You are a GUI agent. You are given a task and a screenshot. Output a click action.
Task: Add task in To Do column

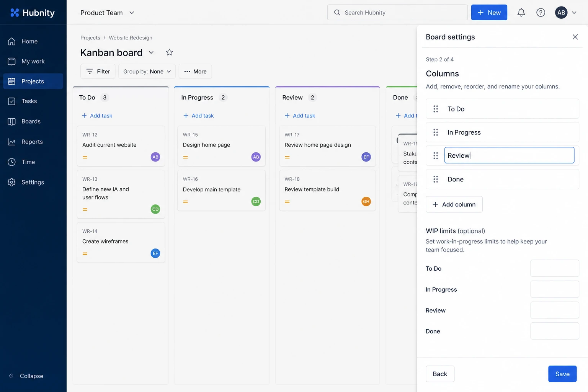(97, 116)
